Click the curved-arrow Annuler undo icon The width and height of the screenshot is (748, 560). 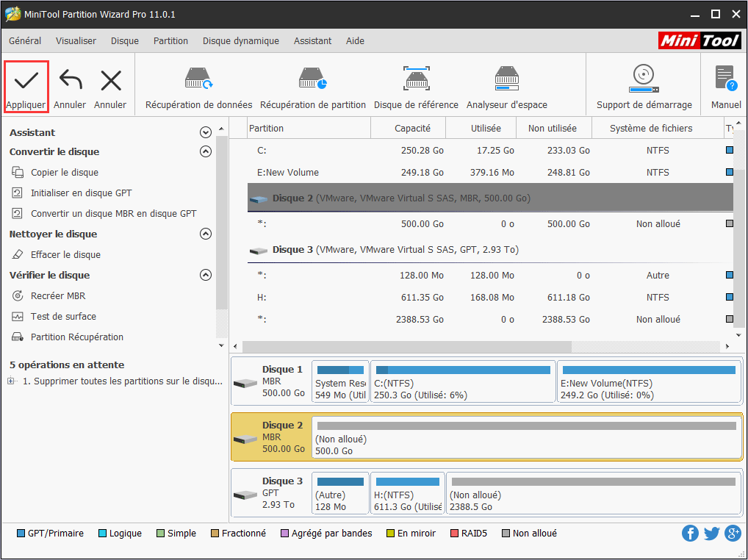pos(70,80)
